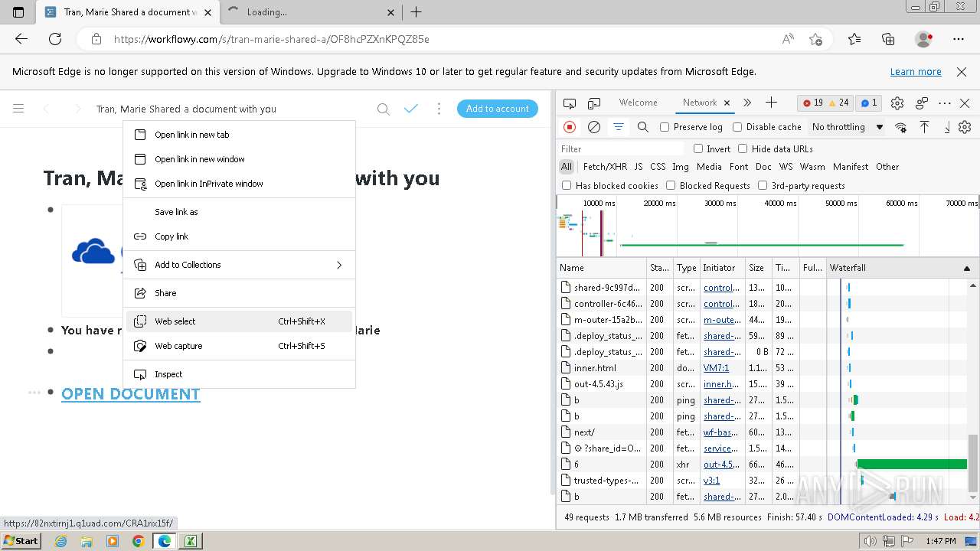Select Web capture menu entry
This screenshot has width=980, height=551.
pyautogui.click(x=240, y=346)
